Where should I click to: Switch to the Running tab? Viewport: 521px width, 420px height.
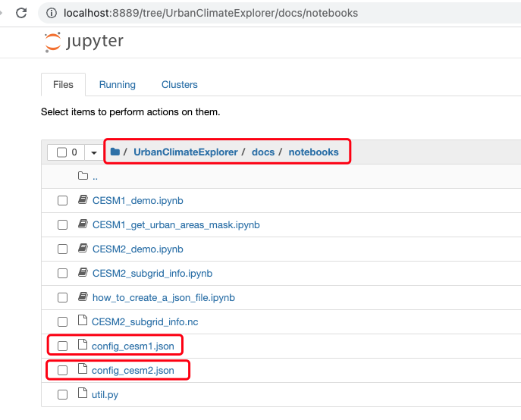point(118,85)
